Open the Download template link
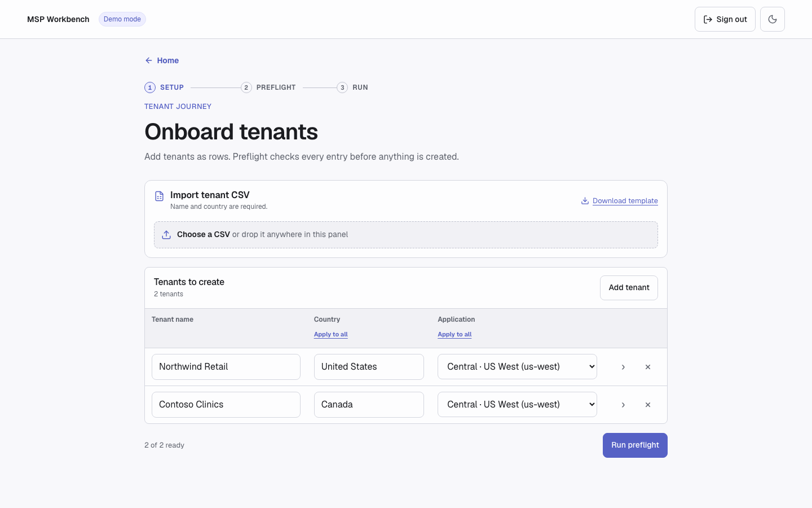 (625, 201)
